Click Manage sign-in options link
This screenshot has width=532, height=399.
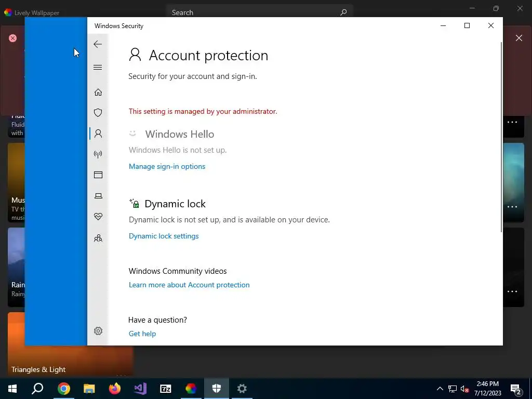[x=167, y=166]
